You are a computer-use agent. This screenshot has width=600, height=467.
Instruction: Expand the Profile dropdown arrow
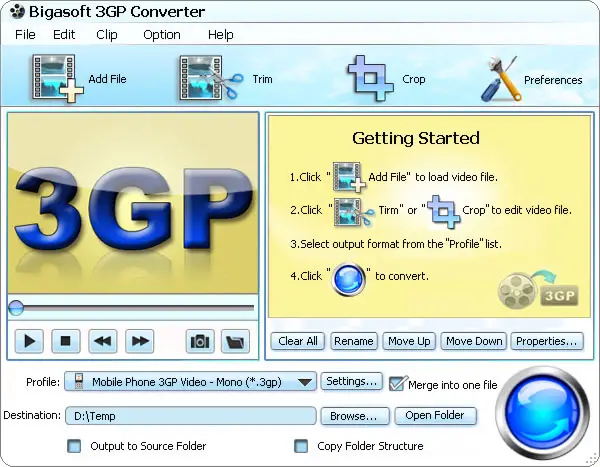305,382
